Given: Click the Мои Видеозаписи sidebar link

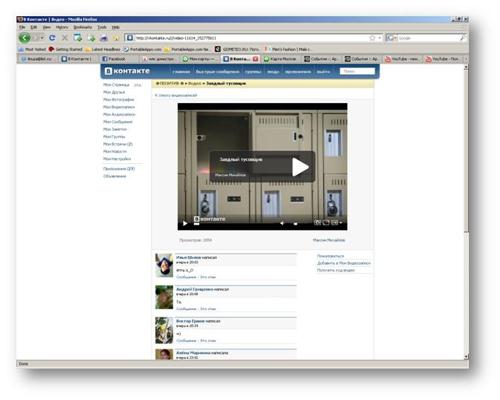Looking at the screenshot, I should 119,107.
